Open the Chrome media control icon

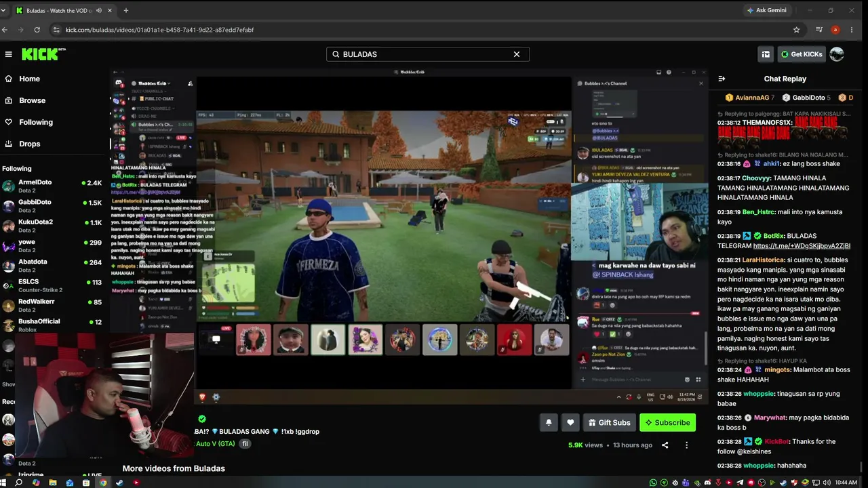coord(820,30)
